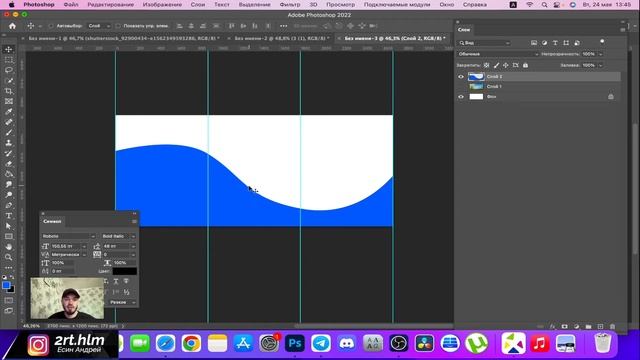Open the Окно menu
Viewport: 640px width, 360px height.
pyautogui.click(x=447, y=4)
